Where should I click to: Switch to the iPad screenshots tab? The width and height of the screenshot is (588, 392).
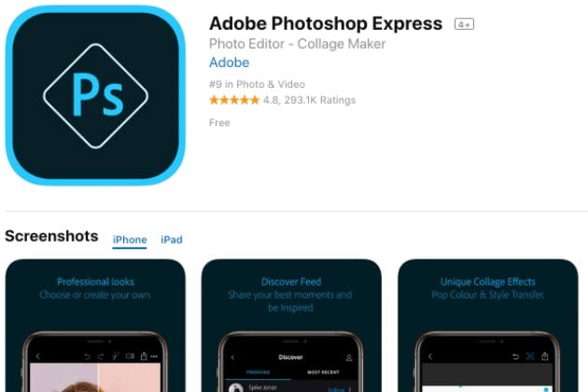172,240
